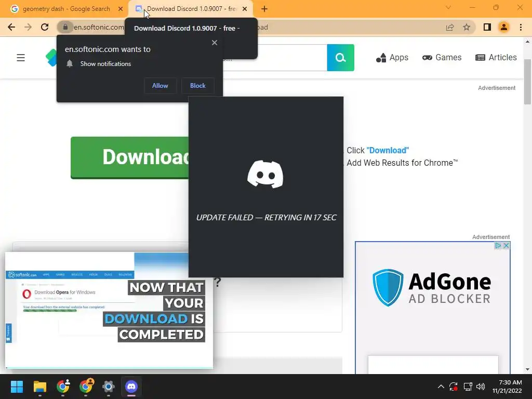Screen dimensions: 532x399
Task: Open Chrome side panel icon
Action: coord(487,27)
